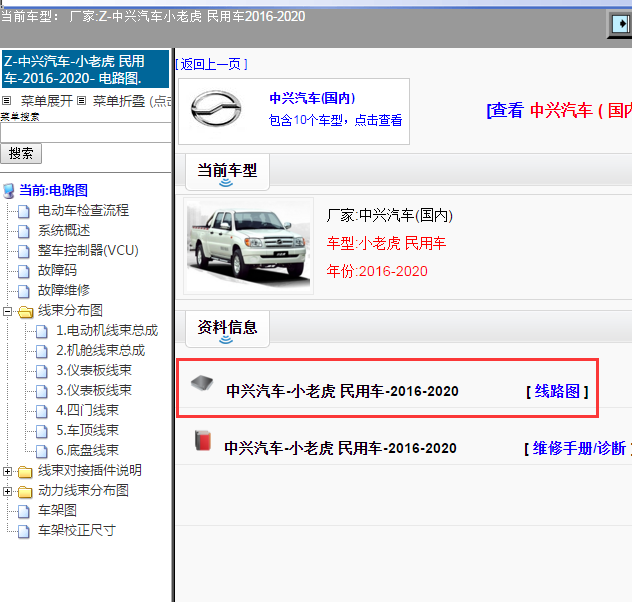Click the page icon beside 车架图

tap(24, 511)
